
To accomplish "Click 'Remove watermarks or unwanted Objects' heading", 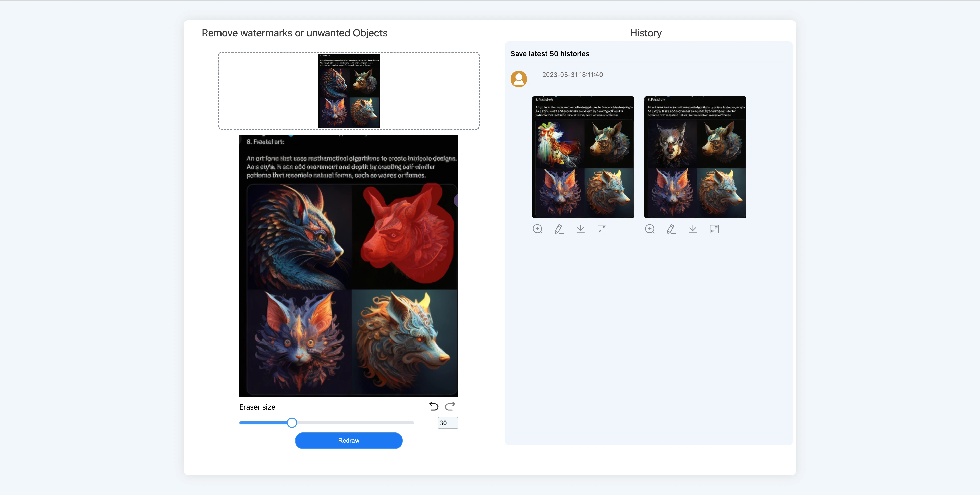I will pyautogui.click(x=295, y=33).
